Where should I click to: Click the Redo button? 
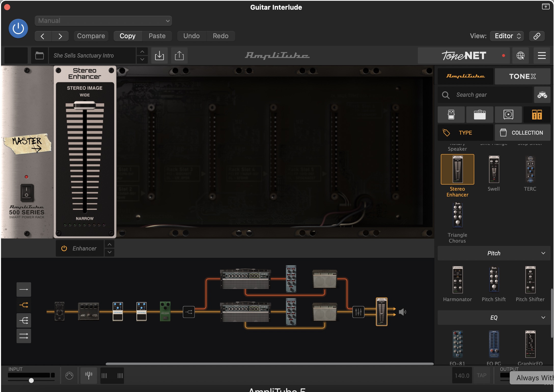[x=220, y=36]
